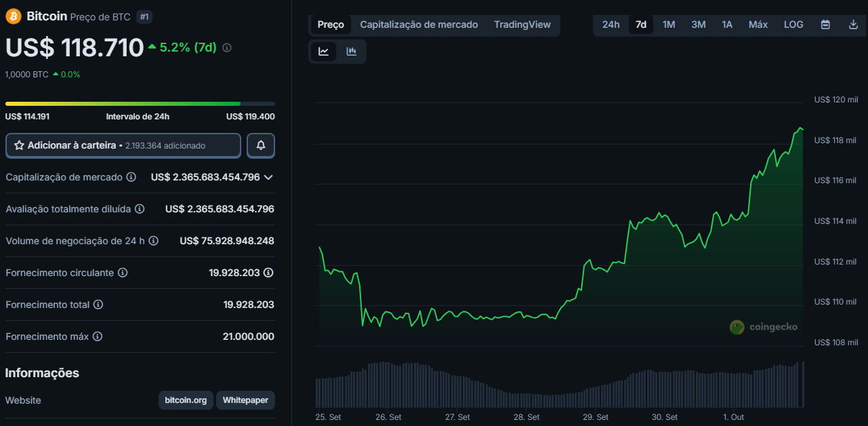Switch to the line chart view icon
Image resolution: width=868 pixels, height=426 pixels.
[324, 52]
